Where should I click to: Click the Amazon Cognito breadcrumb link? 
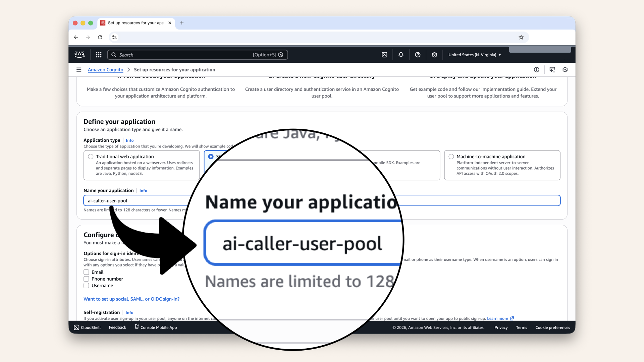pyautogui.click(x=105, y=70)
